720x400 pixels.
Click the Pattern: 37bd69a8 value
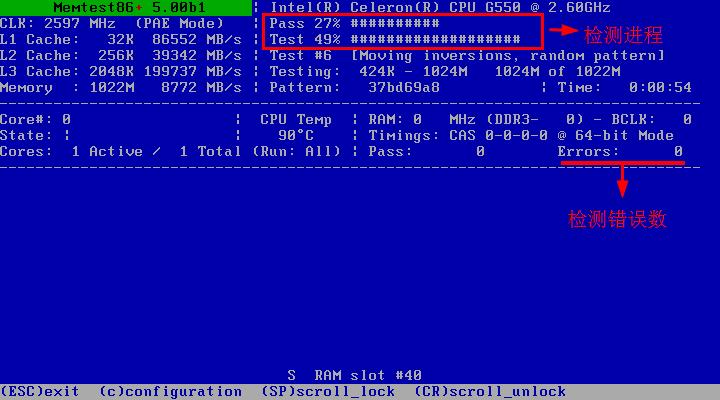(354, 88)
